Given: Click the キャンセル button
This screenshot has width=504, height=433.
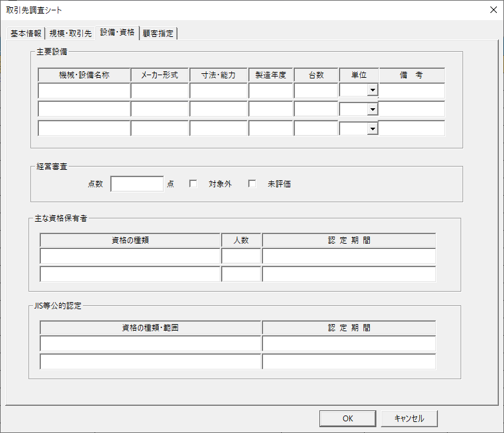Looking at the screenshot, I should (x=409, y=419).
